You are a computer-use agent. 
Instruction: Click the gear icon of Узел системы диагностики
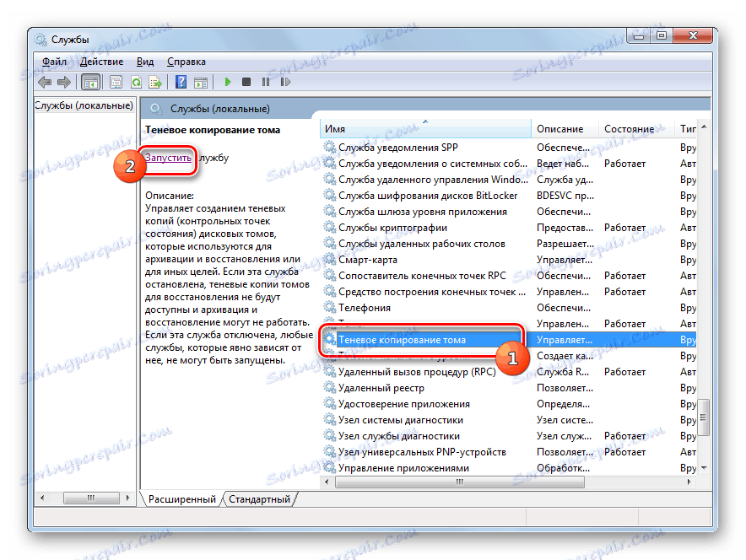(330, 419)
